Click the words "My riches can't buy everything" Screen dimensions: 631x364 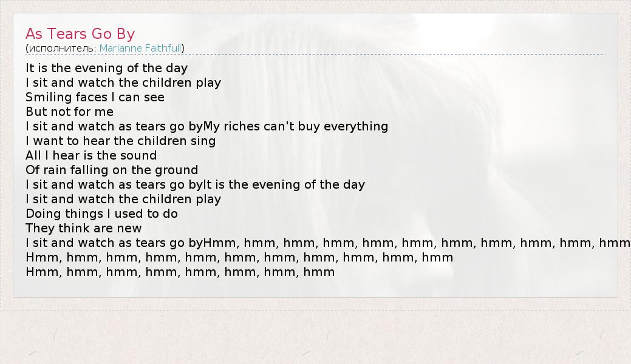(296, 126)
